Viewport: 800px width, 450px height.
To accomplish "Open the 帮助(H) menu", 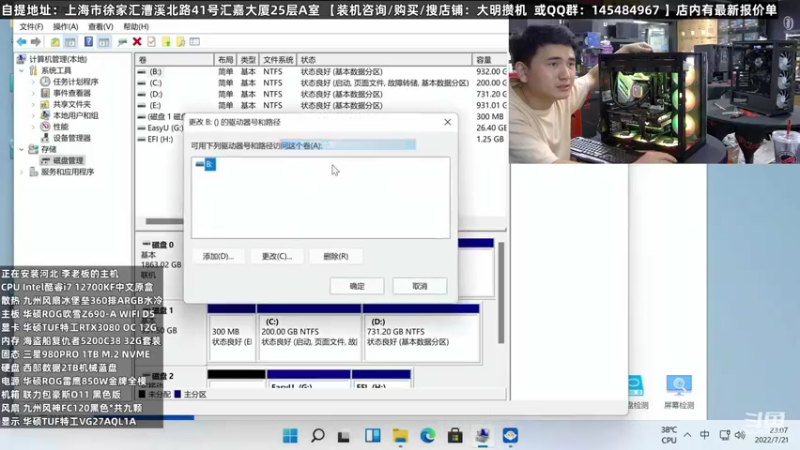I will [x=136, y=27].
